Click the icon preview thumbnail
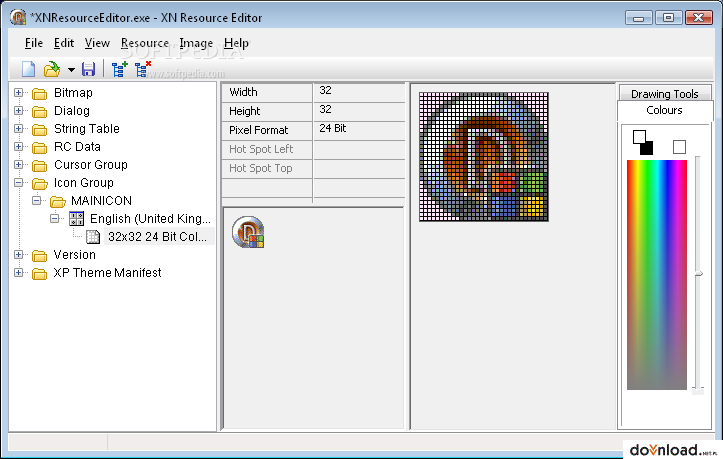Image resolution: width=723 pixels, height=459 pixels. [248, 232]
